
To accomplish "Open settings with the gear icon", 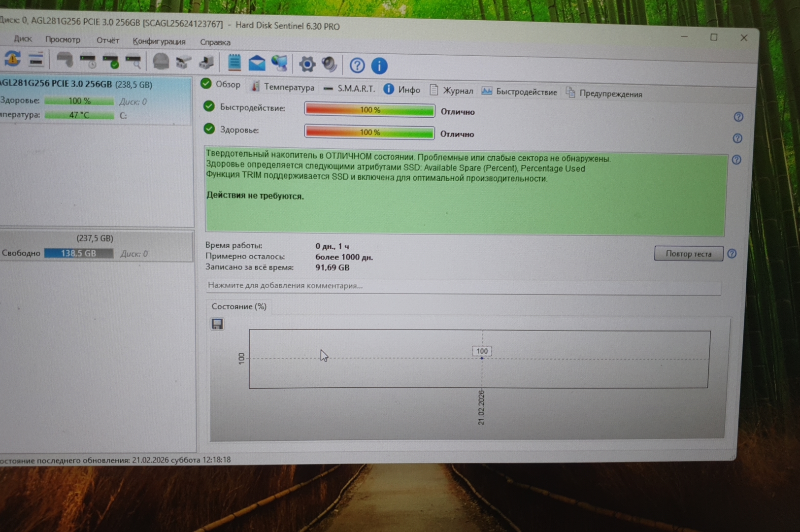I will click(x=307, y=64).
